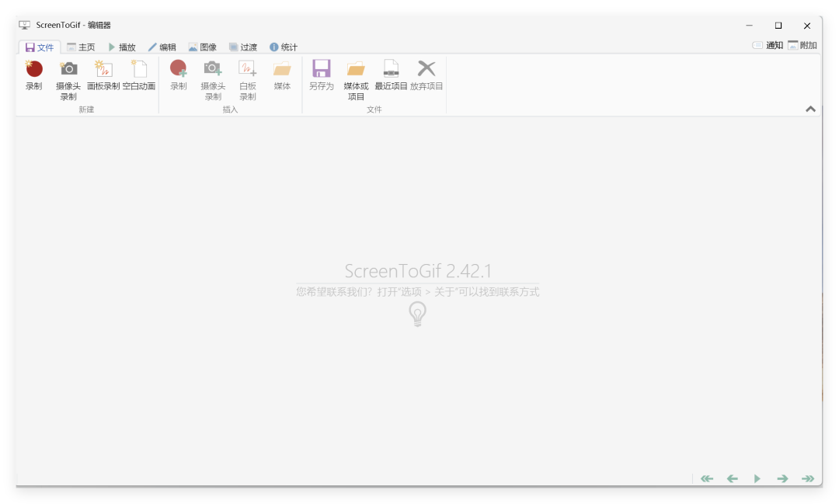Jump to the last frame
Viewport: 839px width, 504px height.
pyautogui.click(x=808, y=478)
